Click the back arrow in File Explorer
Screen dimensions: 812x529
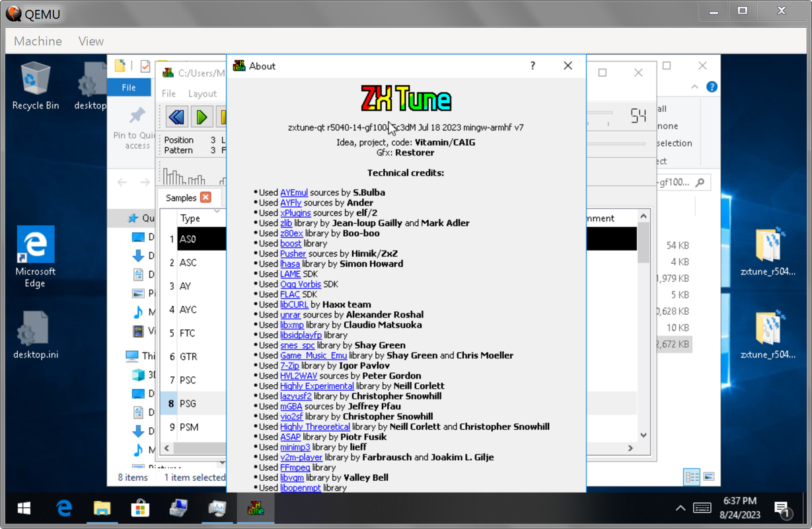click(122, 182)
